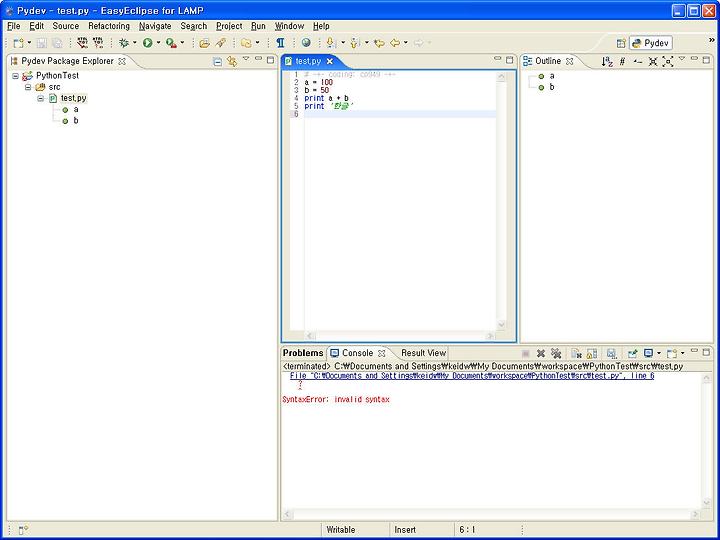This screenshot has height=540, width=720.
Task: Click code line 'print a + b'
Action: 326,98
